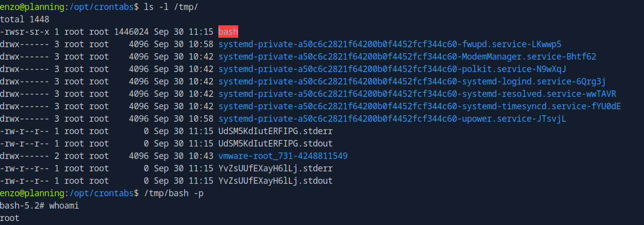The image size is (644, 225).
Task: Click the UdSM5KdIutERFIPG.stderr filename
Action: pos(276,131)
